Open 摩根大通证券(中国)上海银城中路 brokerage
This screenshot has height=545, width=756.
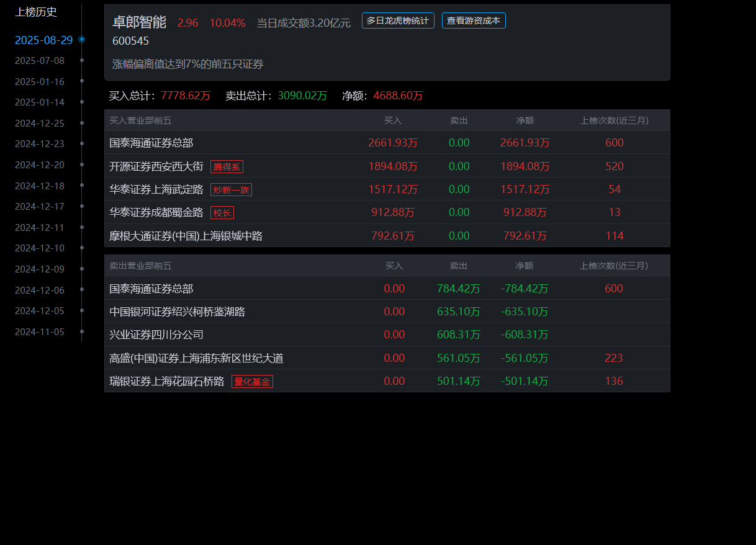pyautogui.click(x=186, y=236)
